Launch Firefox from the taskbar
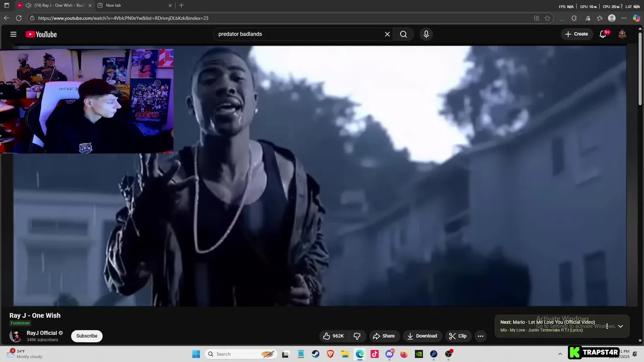 (x=404, y=354)
